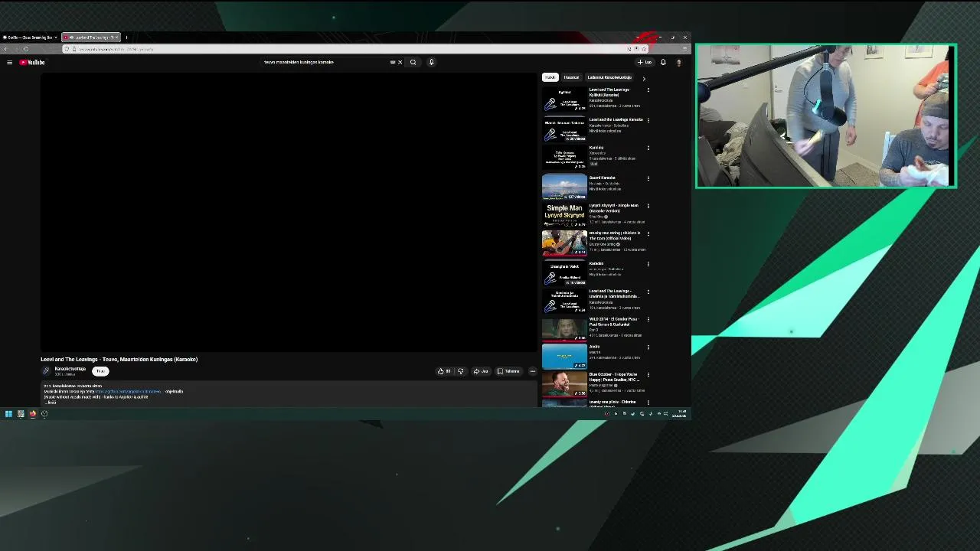Open the Karaoketuottaja channel name link
This screenshot has height=551, width=980.
(70, 369)
